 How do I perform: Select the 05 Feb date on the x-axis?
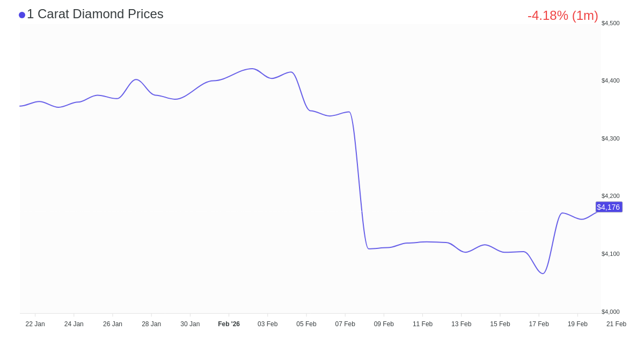point(306,324)
